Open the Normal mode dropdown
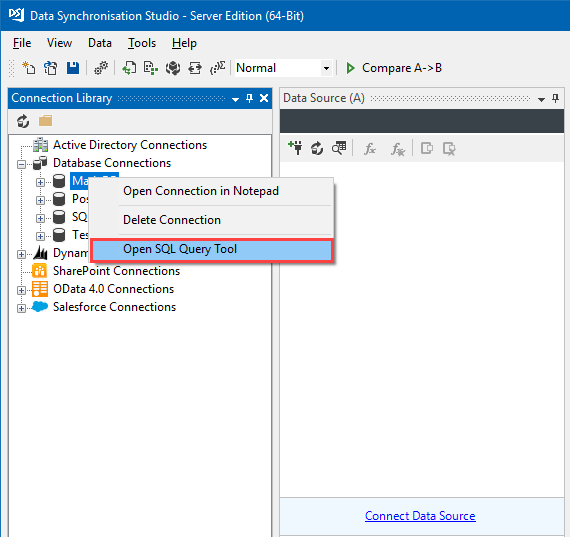The height and width of the screenshot is (537, 570). (326, 68)
